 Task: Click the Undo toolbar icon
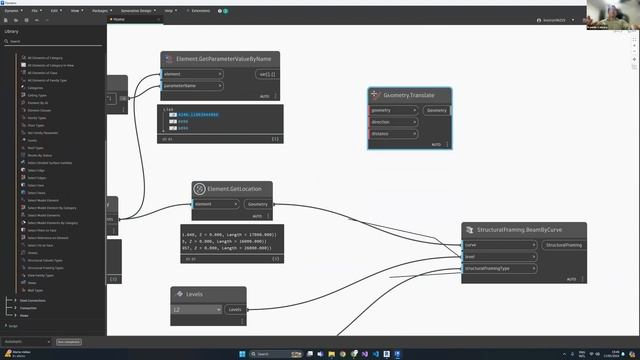click(x=37, y=20)
